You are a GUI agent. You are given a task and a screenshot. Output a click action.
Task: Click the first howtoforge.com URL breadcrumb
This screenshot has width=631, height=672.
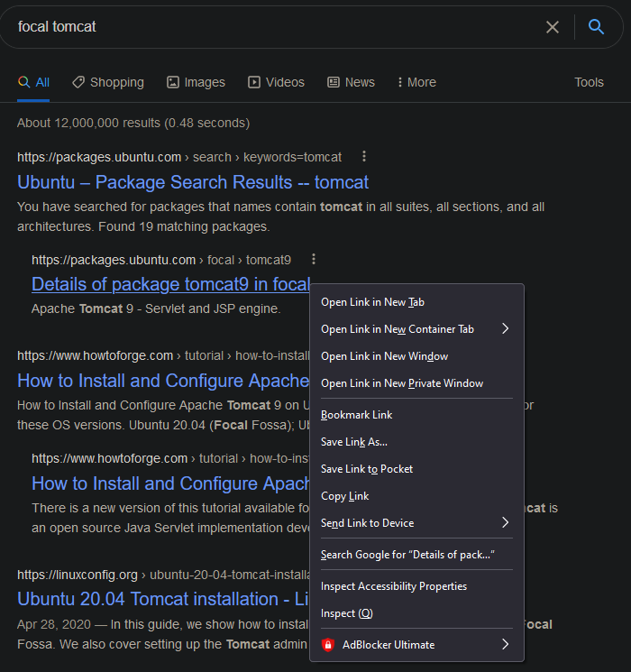163,355
